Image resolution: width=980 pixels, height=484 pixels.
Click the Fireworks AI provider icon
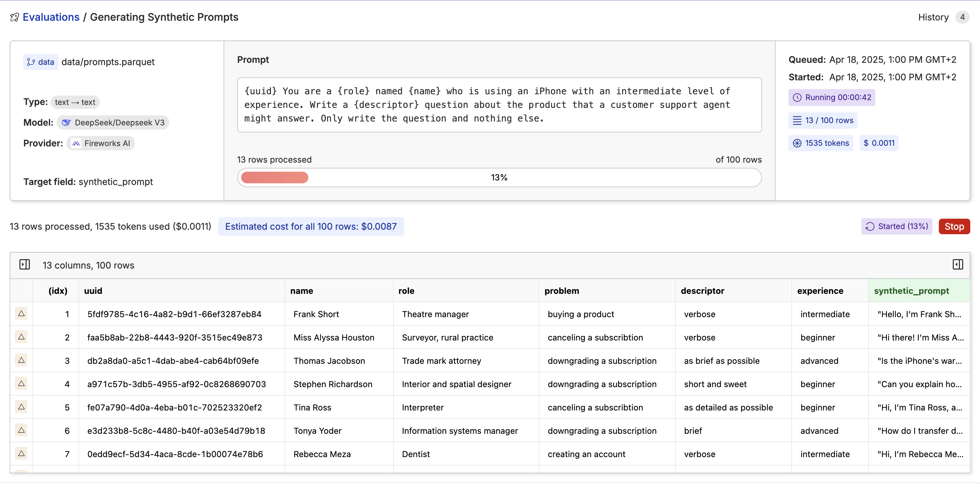[x=76, y=143]
